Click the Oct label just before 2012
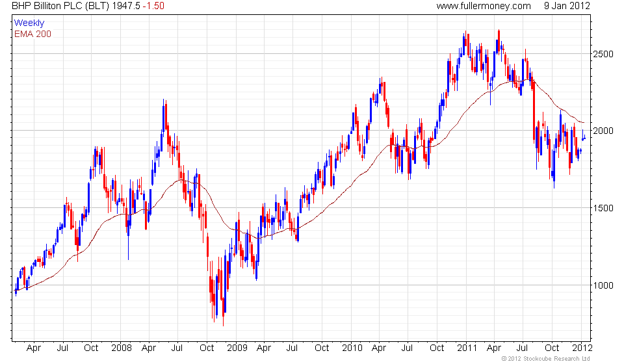Viewport: 624px width, 364px height. point(552,348)
